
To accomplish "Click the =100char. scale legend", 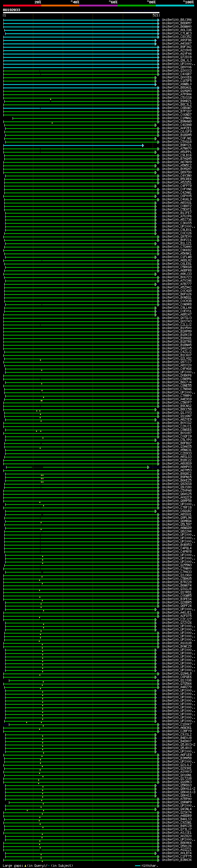I will pyautogui.click(x=146, y=866).
